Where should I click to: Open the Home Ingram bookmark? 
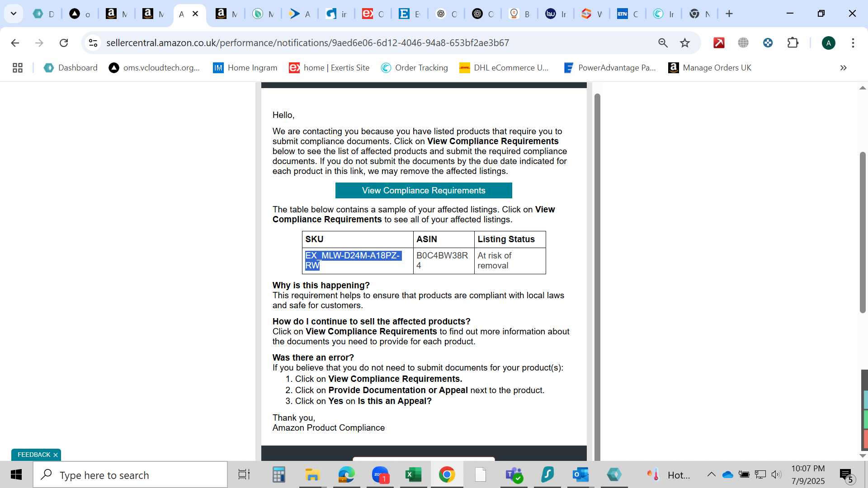pyautogui.click(x=245, y=68)
